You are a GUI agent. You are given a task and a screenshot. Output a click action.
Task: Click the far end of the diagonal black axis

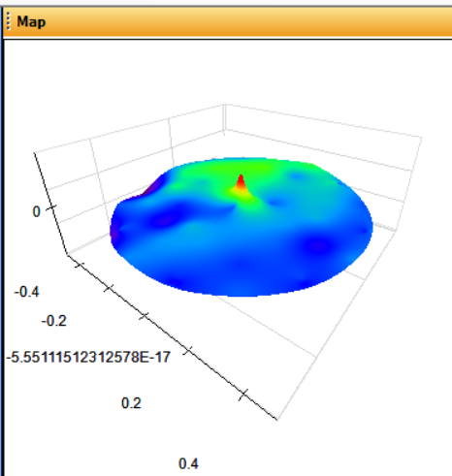276,419
